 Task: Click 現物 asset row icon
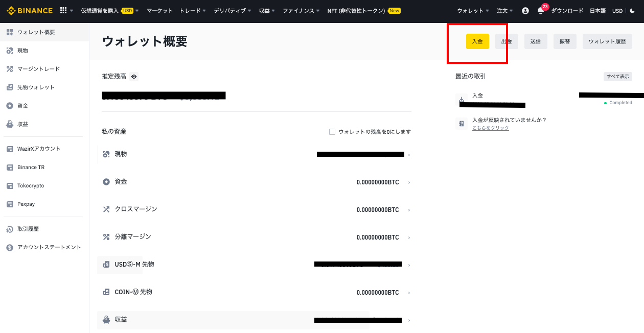pos(106,154)
